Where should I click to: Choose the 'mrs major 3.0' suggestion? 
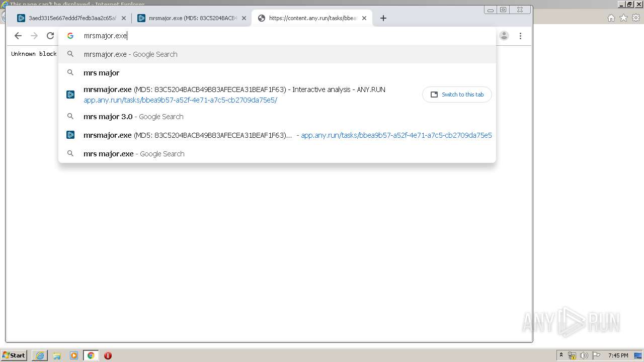tap(277, 117)
